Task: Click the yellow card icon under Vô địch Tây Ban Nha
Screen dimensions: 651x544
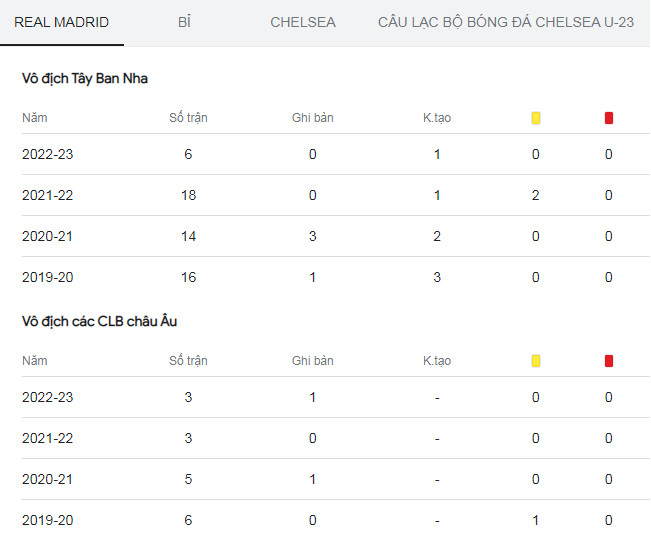Action: point(536,118)
